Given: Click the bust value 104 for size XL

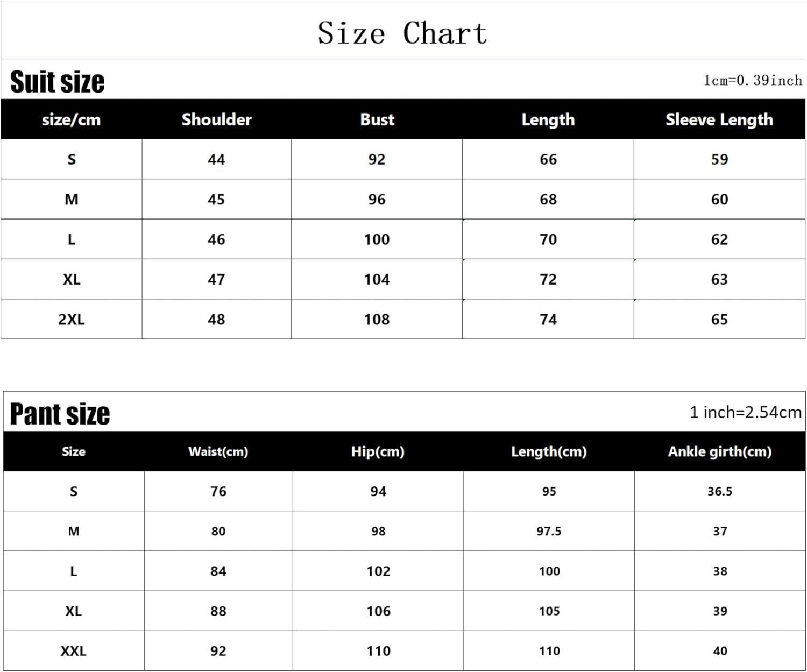Looking at the screenshot, I should [x=377, y=280].
